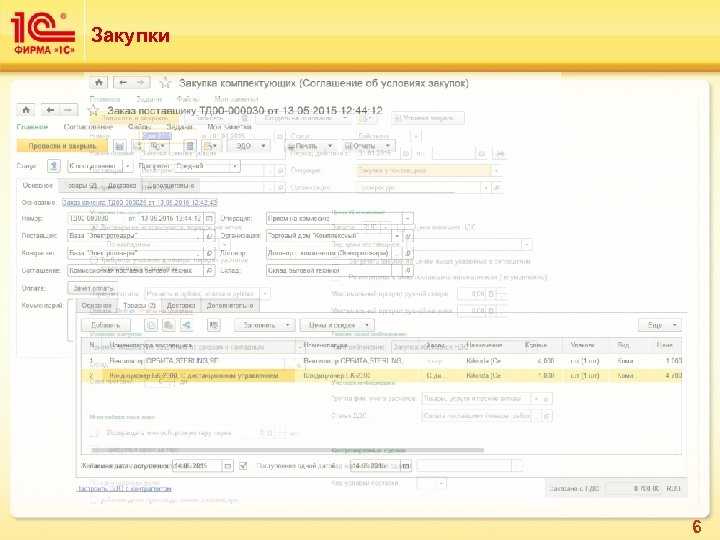The width and height of the screenshot is (720, 540).
Task: Click the Номер field ТД00-000030
Action: click(x=95, y=219)
